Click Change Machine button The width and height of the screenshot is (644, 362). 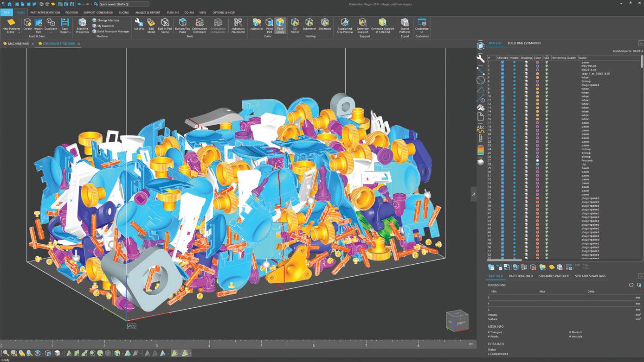tap(108, 20)
